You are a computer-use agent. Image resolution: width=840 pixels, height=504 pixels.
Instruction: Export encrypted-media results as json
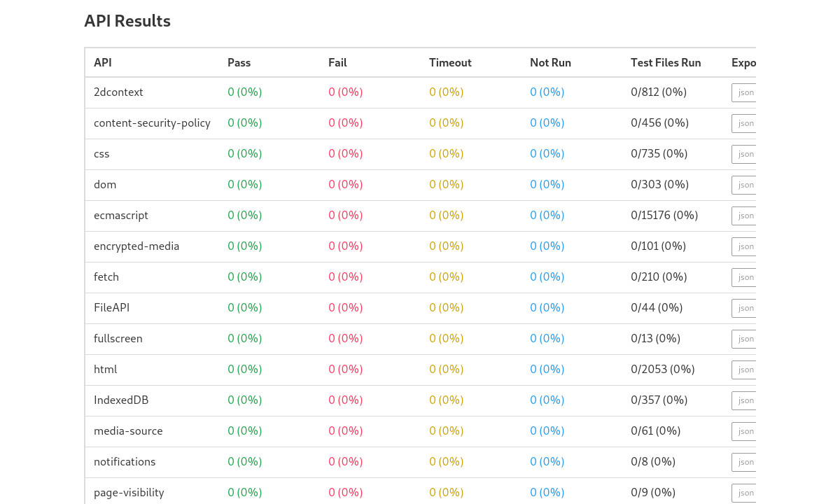coord(745,246)
